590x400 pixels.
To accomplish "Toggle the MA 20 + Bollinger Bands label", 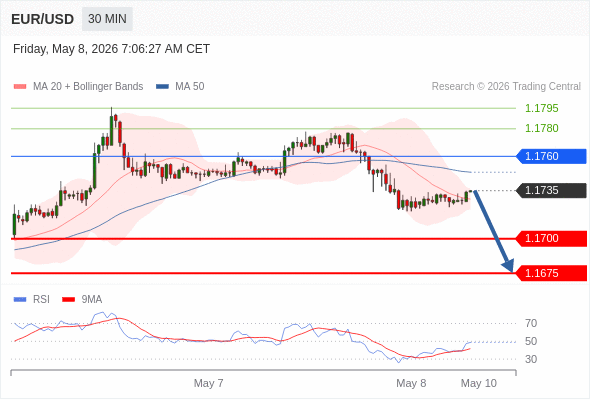I will (88, 87).
